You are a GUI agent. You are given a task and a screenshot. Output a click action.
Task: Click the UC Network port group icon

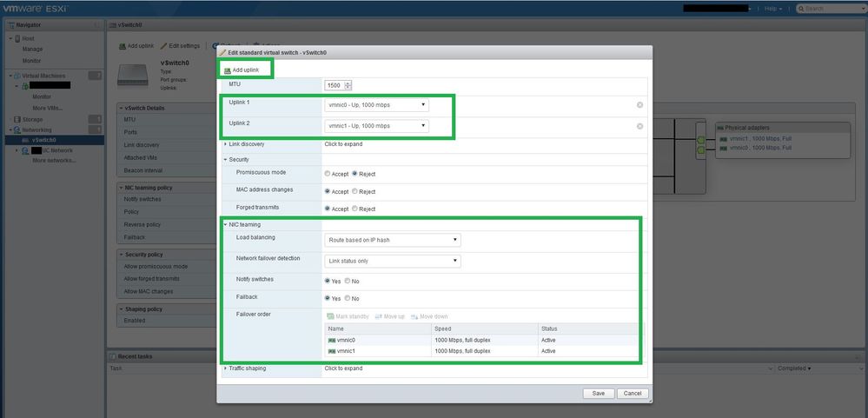(x=25, y=150)
